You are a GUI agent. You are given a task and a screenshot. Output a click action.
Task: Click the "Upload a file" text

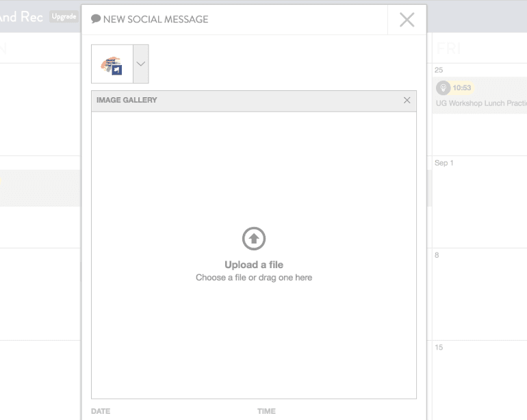coord(254,265)
